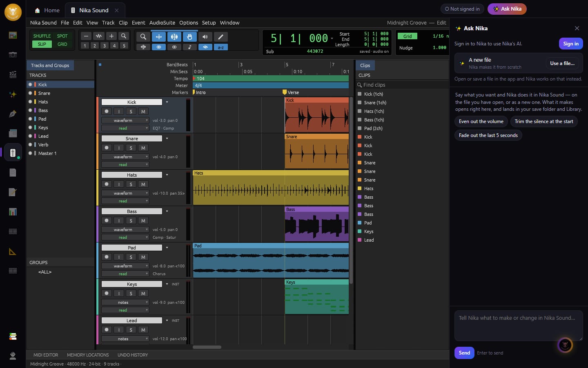Record-enable the Hats track
Viewport: 588px width, 368px height.
click(x=107, y=184)
